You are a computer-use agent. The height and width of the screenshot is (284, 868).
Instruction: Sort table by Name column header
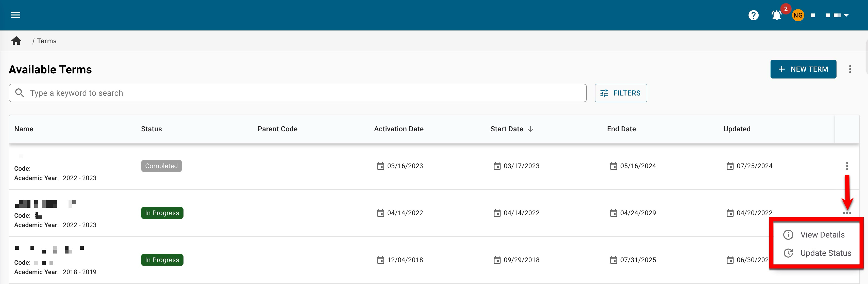(x=24, y=129)
